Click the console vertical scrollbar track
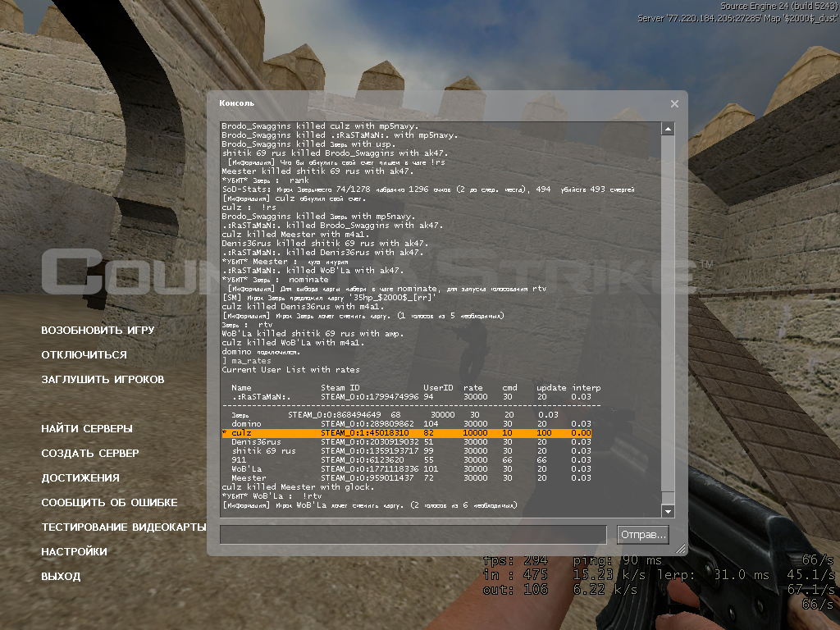The width and height of the screenshot is (840, 630). (668, 320)
